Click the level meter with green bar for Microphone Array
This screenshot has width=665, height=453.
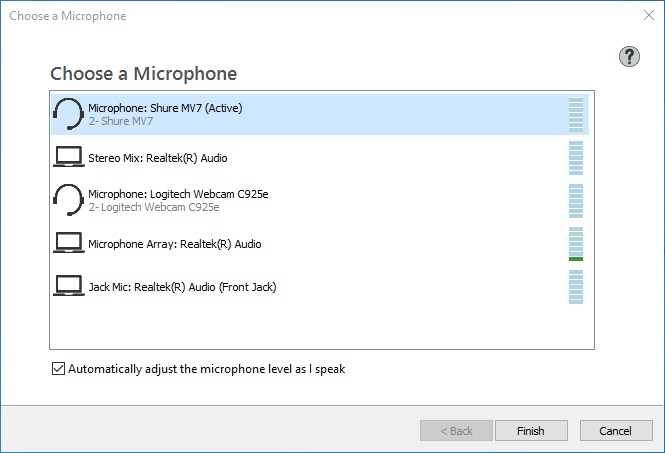click(x=576, y=244)
